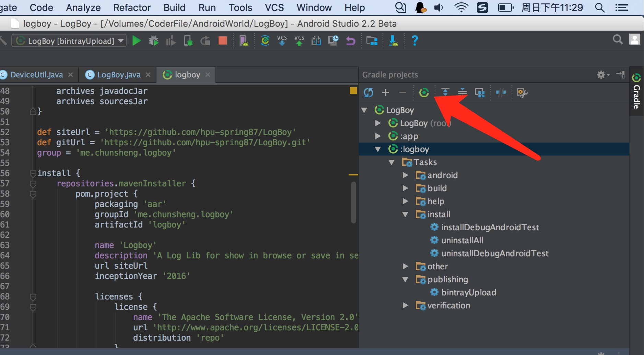This screenshot has width=644, height=355.
Task: Toggle code fold at install block
Action: pyautogui.click(x=33, y=173)
